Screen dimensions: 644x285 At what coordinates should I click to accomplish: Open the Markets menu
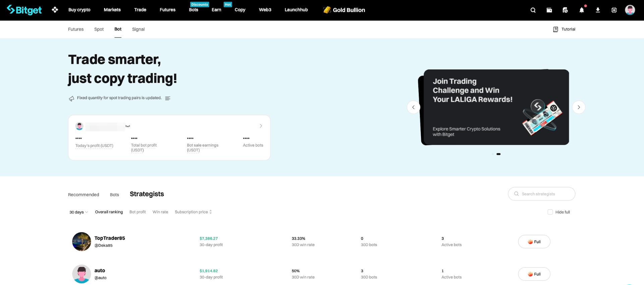[x=112, y=10]
